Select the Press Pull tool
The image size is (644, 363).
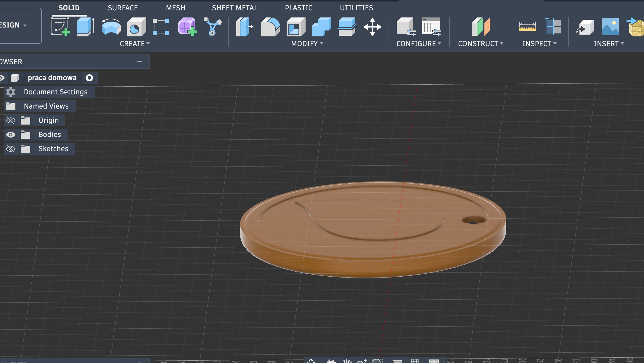tap(245, 27)
